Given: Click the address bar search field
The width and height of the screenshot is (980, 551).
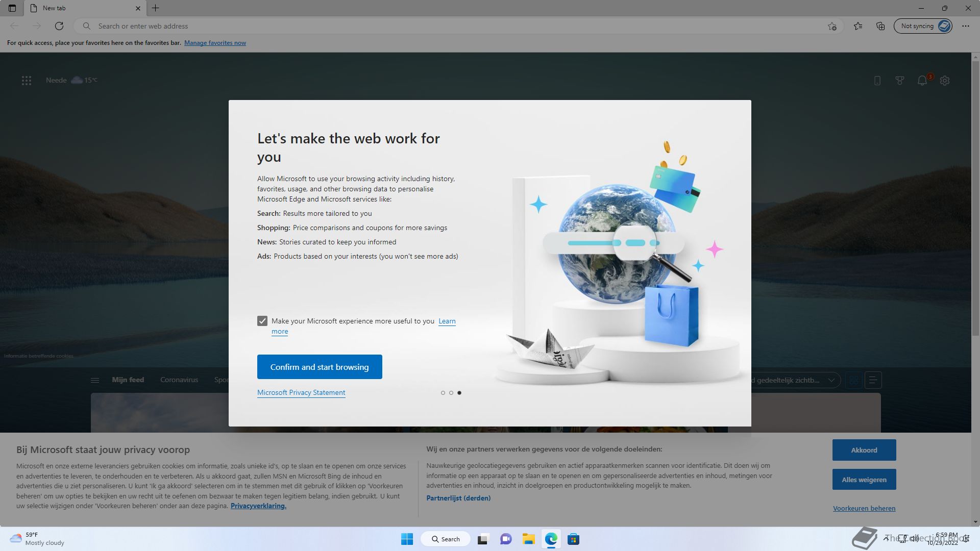Looking at the screenshot, I should [459, 26].
